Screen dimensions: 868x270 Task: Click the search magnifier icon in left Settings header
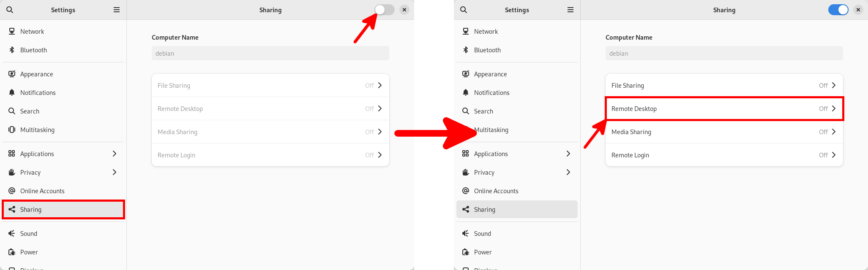(10, 10)
